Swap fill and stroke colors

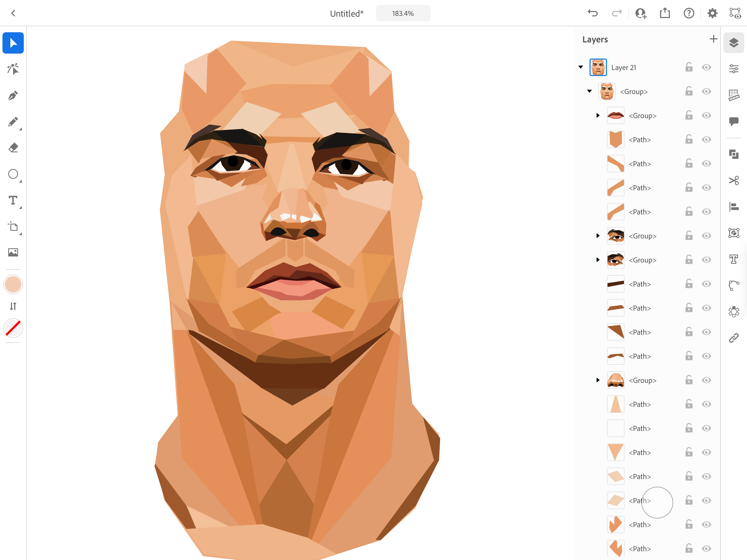click(x=13, y=306)
